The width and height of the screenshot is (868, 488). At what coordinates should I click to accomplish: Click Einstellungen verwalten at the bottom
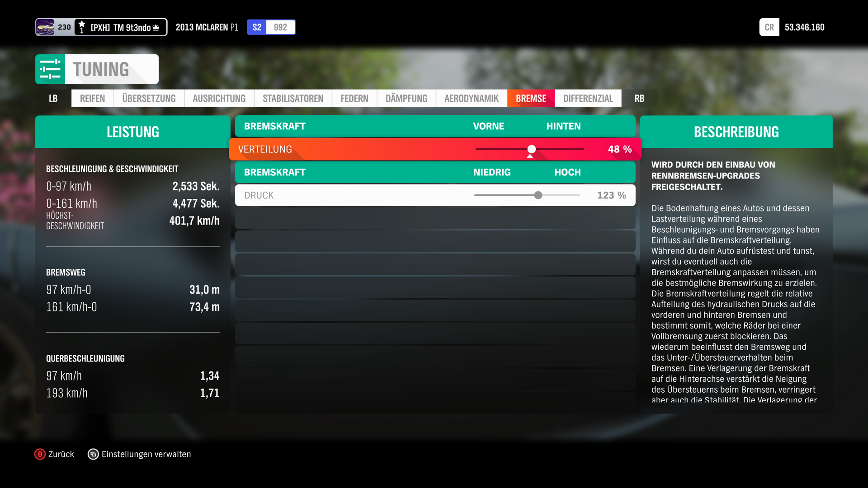click(146, 454)
